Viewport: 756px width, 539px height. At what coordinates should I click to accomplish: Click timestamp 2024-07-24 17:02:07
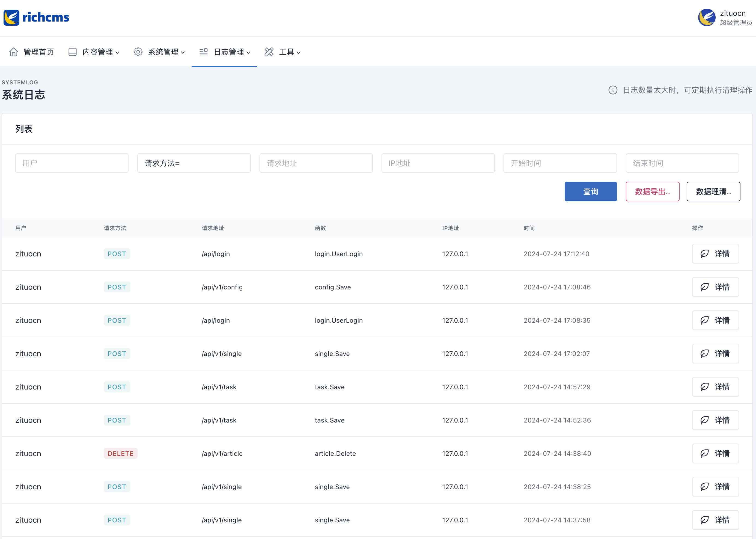pyautogui.click(x=557, y=354)
